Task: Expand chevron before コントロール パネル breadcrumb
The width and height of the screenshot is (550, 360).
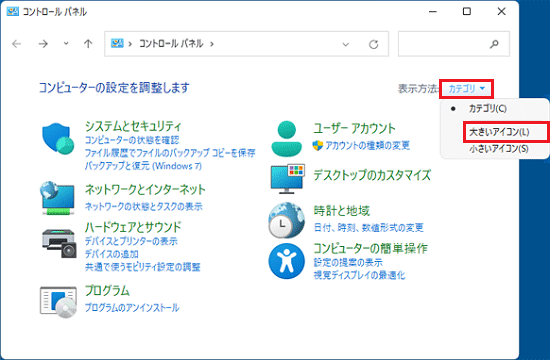Action: (x=130, y=44)
